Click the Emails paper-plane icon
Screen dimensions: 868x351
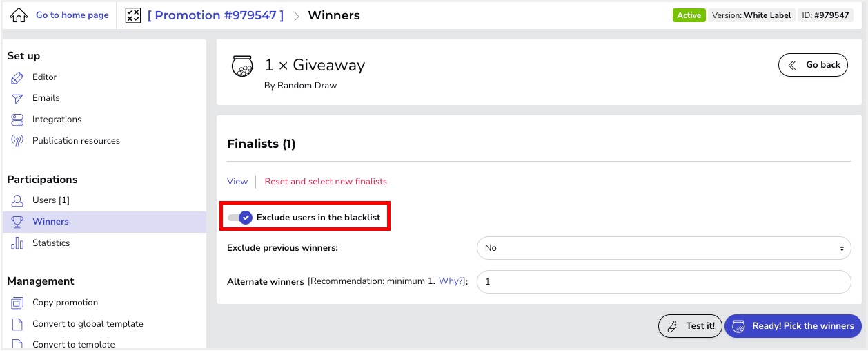click(18, 98)
